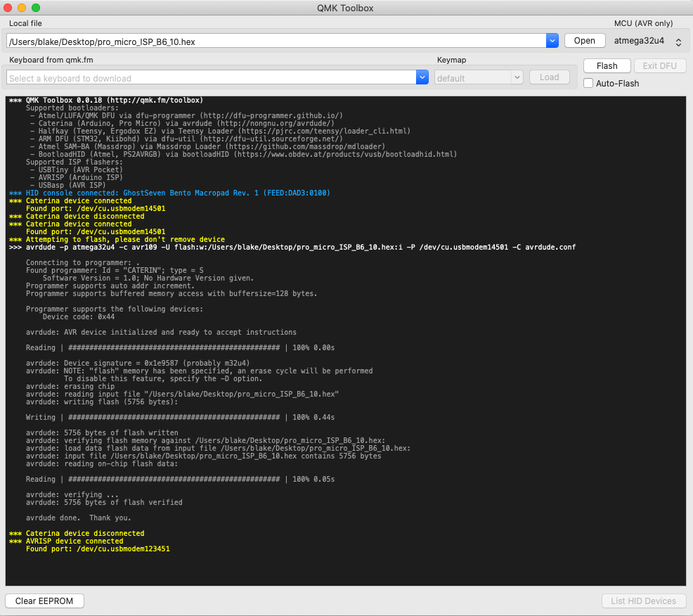Expand the keyboard download dropdown arrow
The height and width of the screenshot is (616, 693).
[422, 77]
